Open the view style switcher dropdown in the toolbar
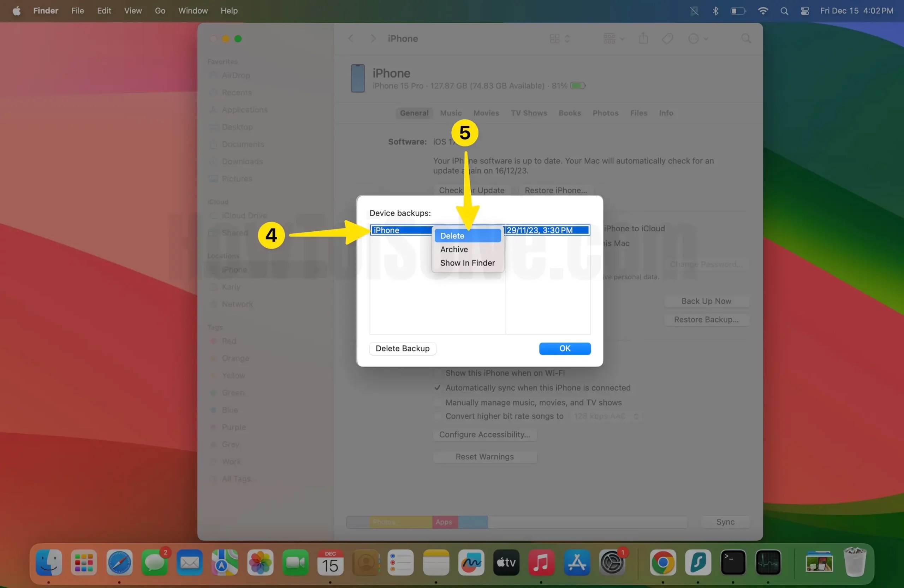904x588 pixels. 558,38
